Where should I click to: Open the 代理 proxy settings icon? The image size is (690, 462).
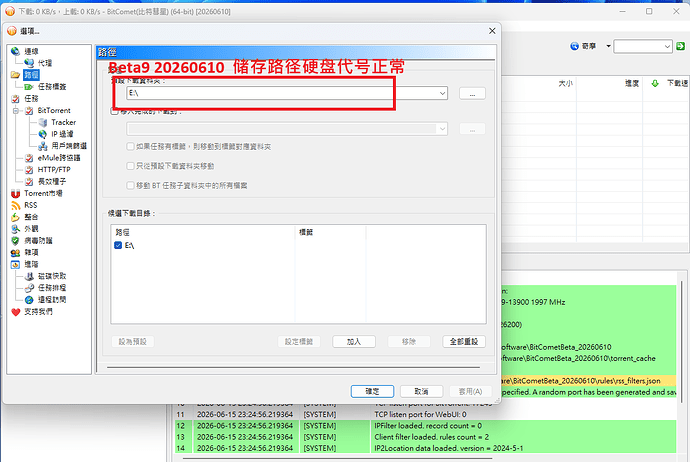point(29,63)
